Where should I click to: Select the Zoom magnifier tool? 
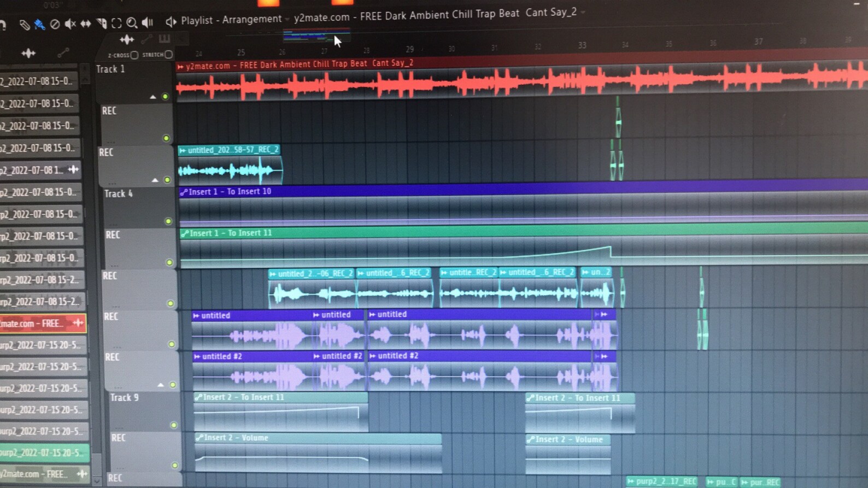[x=132, y=22]
